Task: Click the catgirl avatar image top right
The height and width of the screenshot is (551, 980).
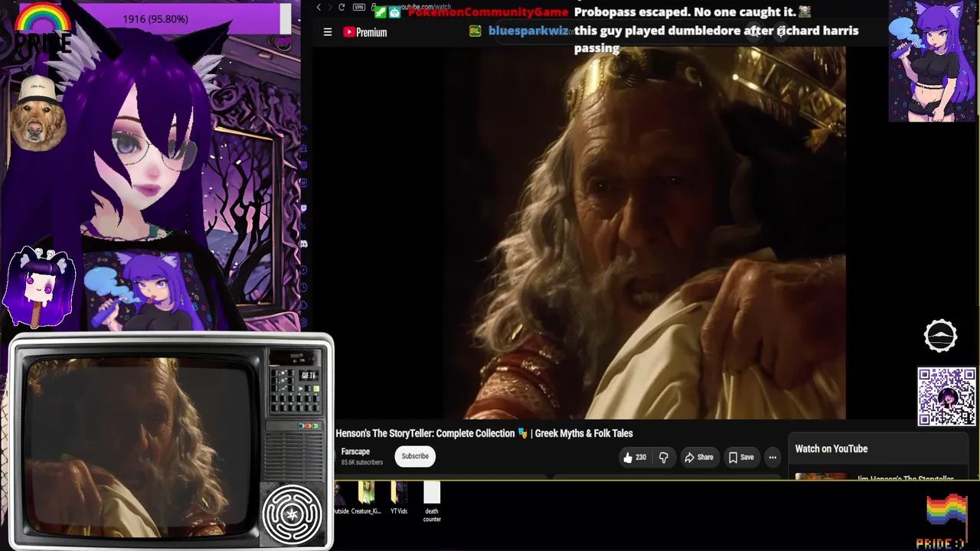Action: point(933,61)
